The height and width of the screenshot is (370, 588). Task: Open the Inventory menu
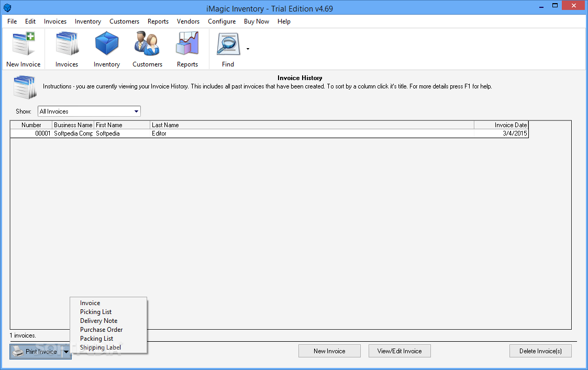click(x=88, y=21)
